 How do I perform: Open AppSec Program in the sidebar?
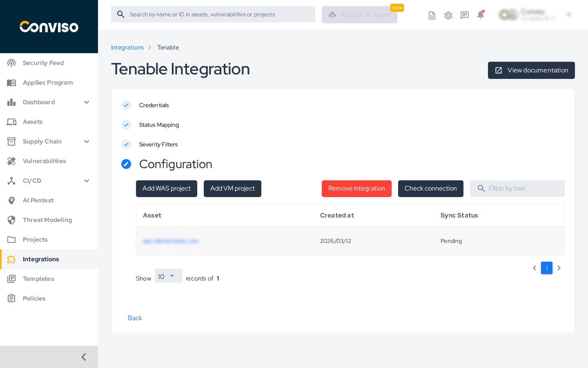(49, 83)
